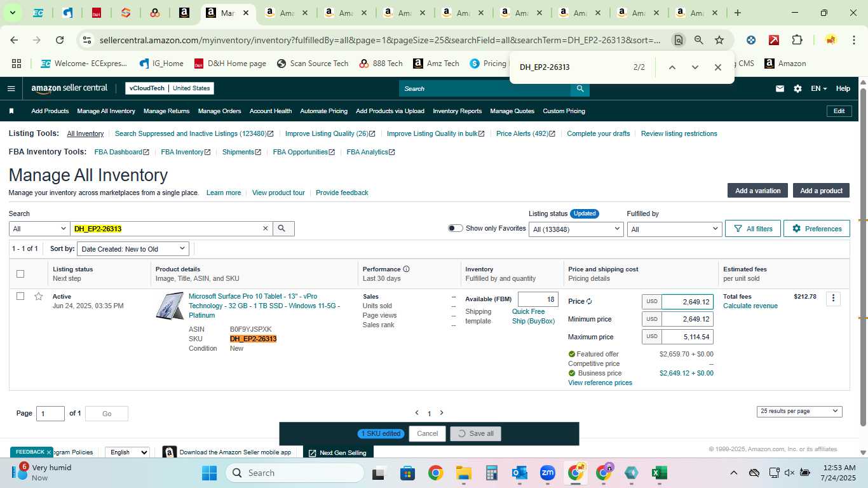Reload the page with browser refresh
The height and width of the screenshot is (488, 868).
(60, 40)
